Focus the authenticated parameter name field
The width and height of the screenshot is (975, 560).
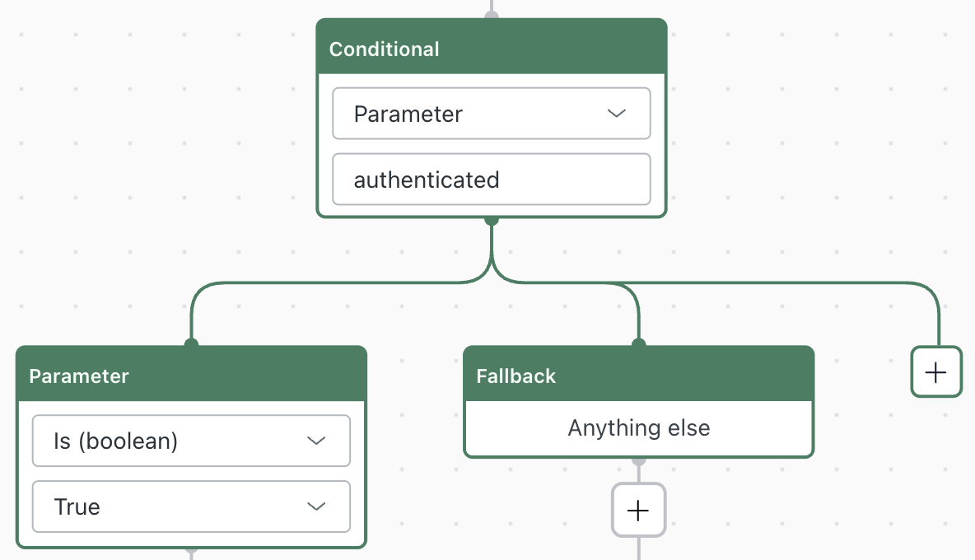(491, 180)
